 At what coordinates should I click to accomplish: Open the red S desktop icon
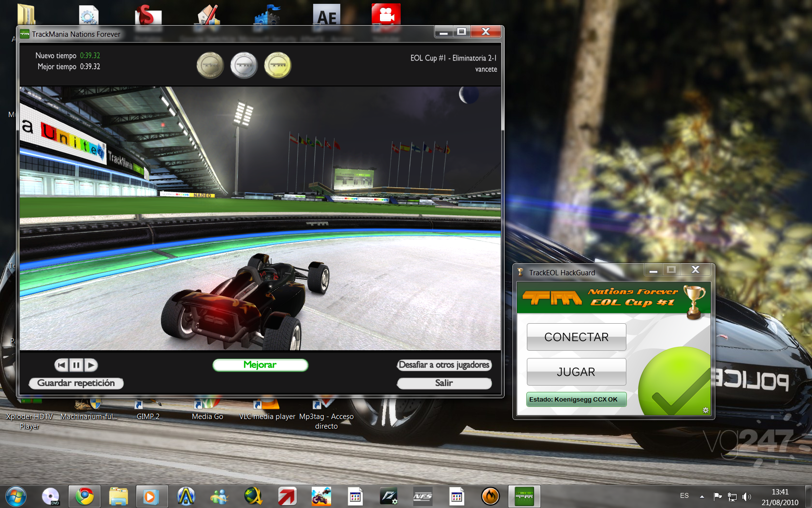click(x=147, y=15)
